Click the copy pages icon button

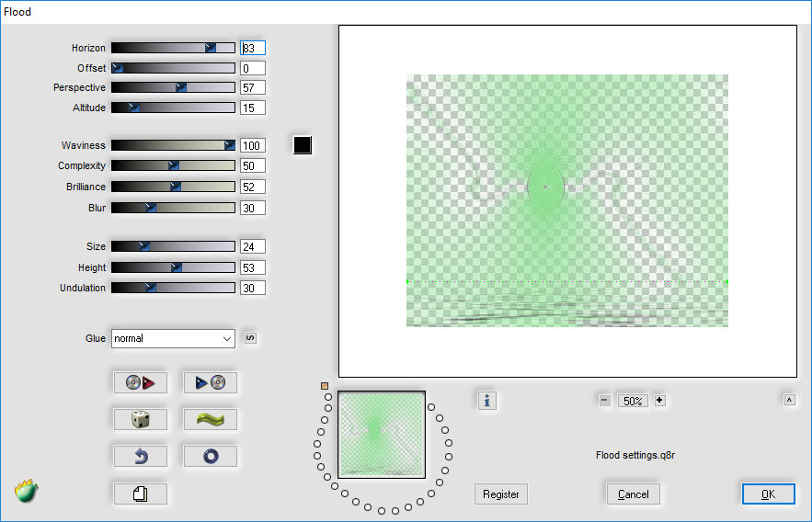(x=141, y=494)
